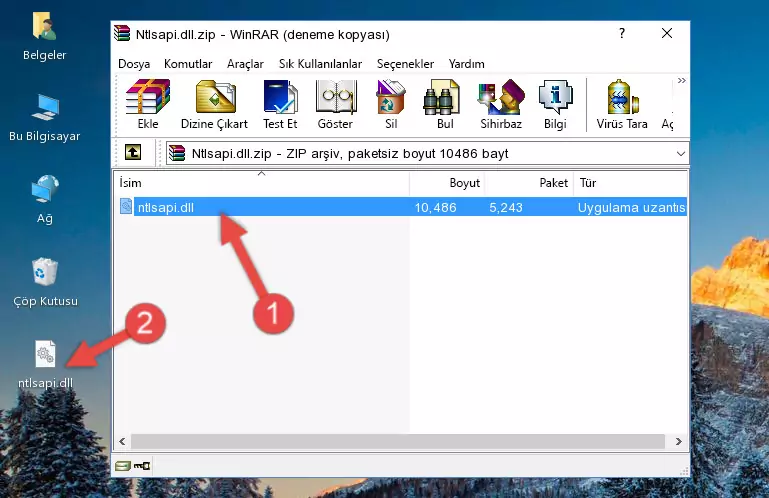
Task: Click the help question mark button
Action: (x=622, y=33)
